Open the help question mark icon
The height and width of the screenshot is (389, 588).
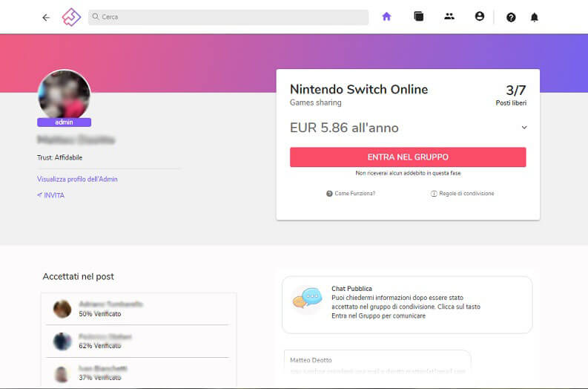[x=511, y=17]
